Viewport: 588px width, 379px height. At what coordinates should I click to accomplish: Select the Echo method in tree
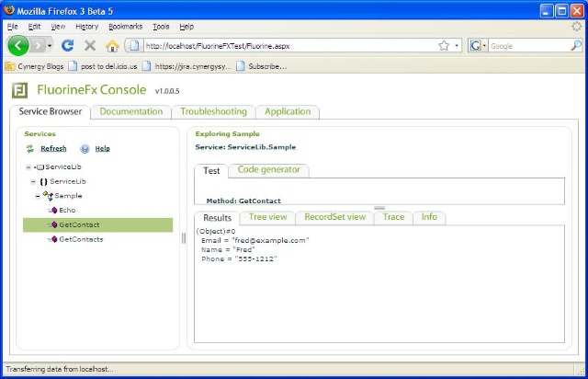(67, 210)
